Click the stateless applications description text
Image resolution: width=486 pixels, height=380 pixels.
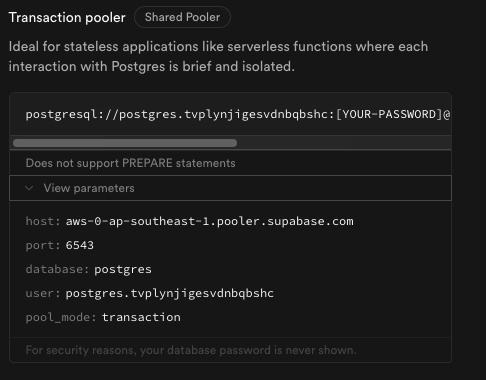(218, 56)
